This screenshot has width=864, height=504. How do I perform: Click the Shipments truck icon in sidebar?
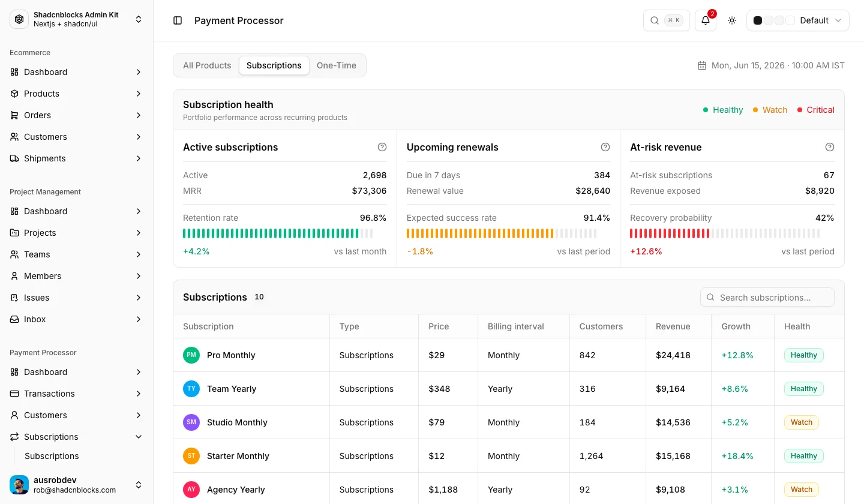[x=14, y=158]
